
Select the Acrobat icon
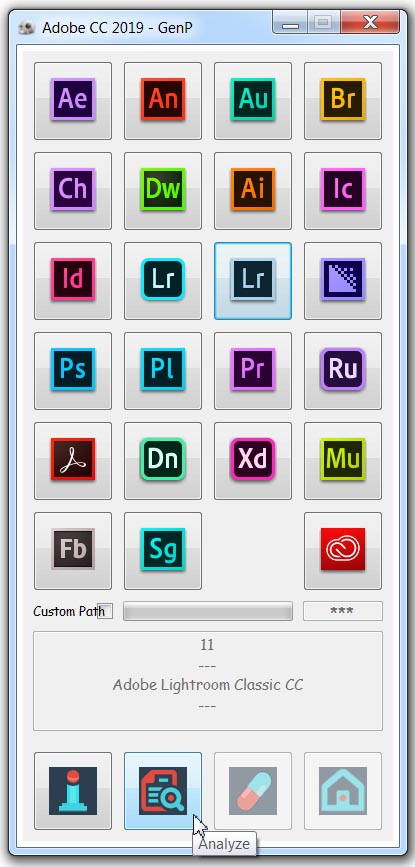tap(73, 461)
